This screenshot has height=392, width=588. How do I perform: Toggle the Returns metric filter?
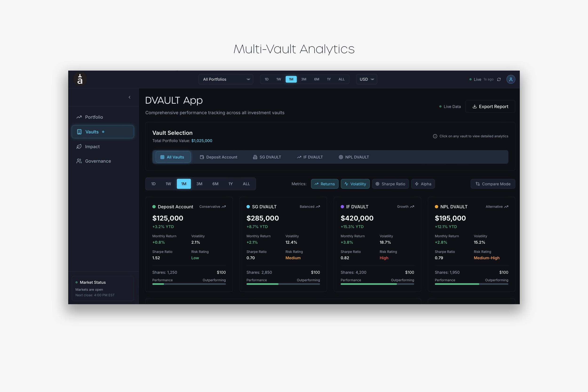pyautogui.click(x=325, y=184)
